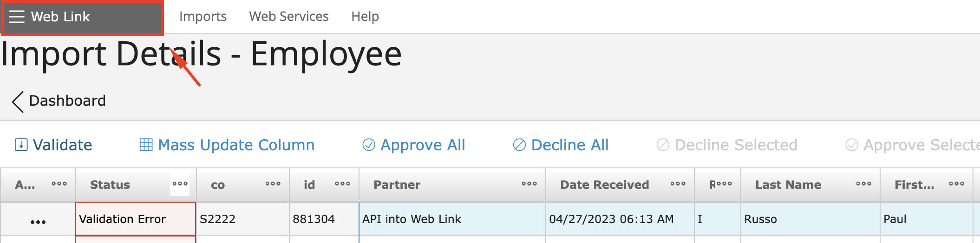Click the Decline Selected icon
This screenshot has height=243, width=980.
click(x=663, y=145)
